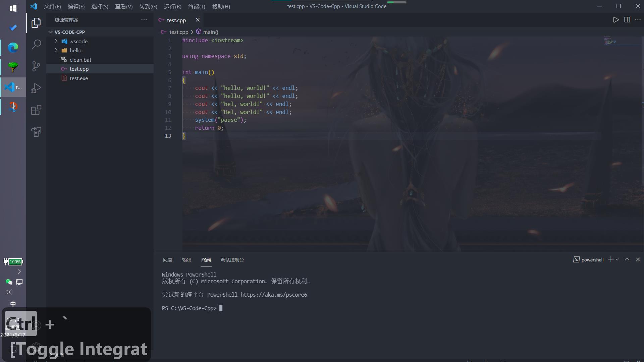The height and width of the screenshot is (362, 644).
Task: Open Explorer panel more actions menu
Action: 144,20
